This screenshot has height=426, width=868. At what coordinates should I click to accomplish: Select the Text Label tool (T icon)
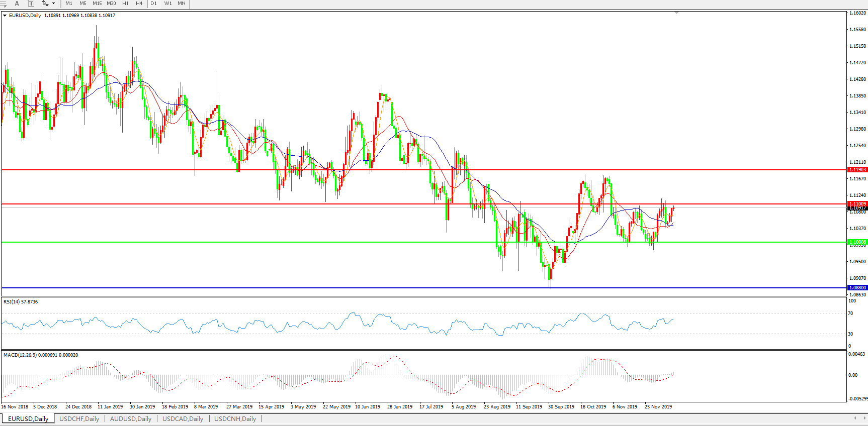(x=31, y=4)
